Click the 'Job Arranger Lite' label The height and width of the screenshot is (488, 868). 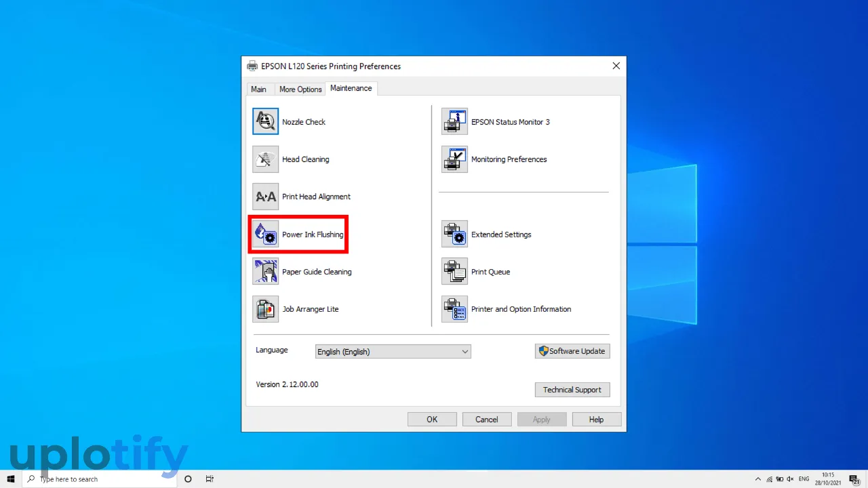click(311, 309)
